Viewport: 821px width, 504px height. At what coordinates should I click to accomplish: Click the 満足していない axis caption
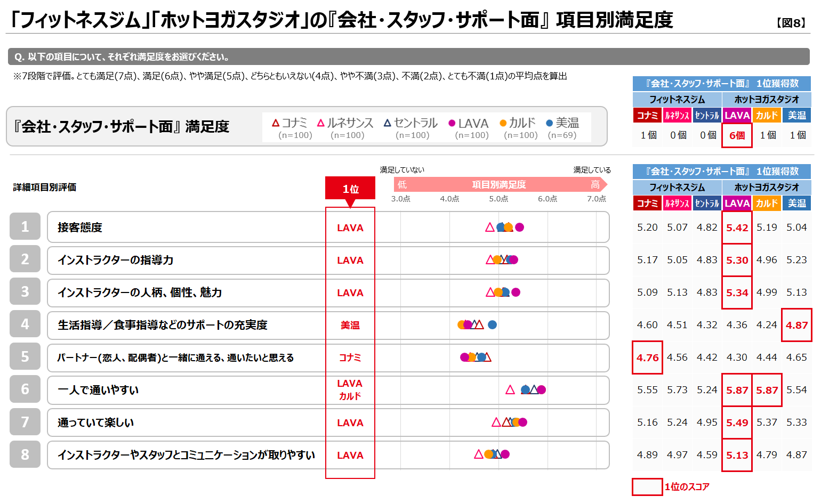[x=402, y=170]
